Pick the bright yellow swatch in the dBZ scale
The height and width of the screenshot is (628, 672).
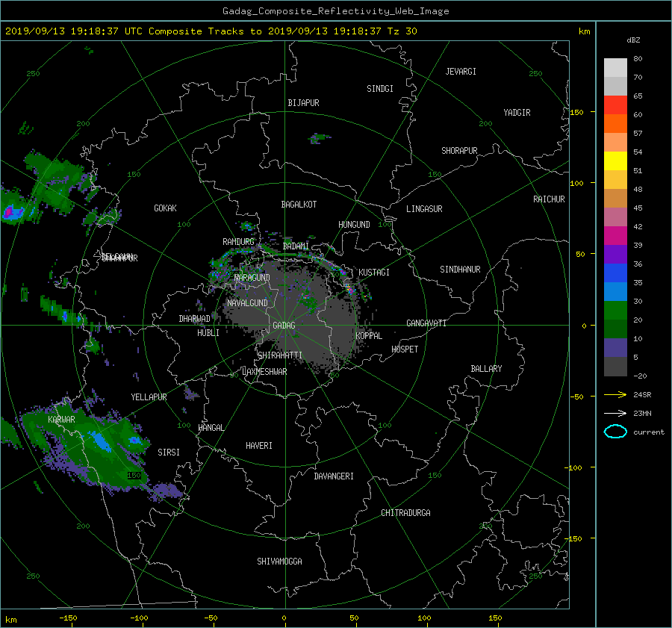[x=615, y=161]
